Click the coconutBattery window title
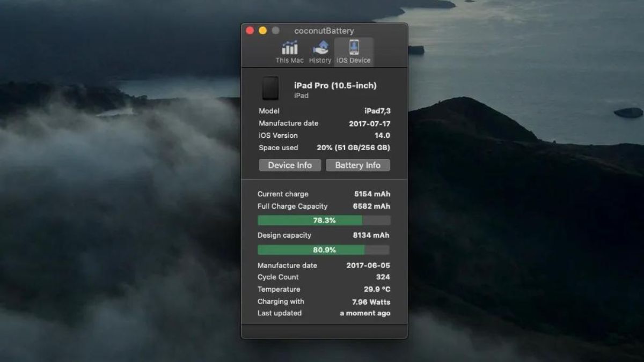 coord(324,31)
